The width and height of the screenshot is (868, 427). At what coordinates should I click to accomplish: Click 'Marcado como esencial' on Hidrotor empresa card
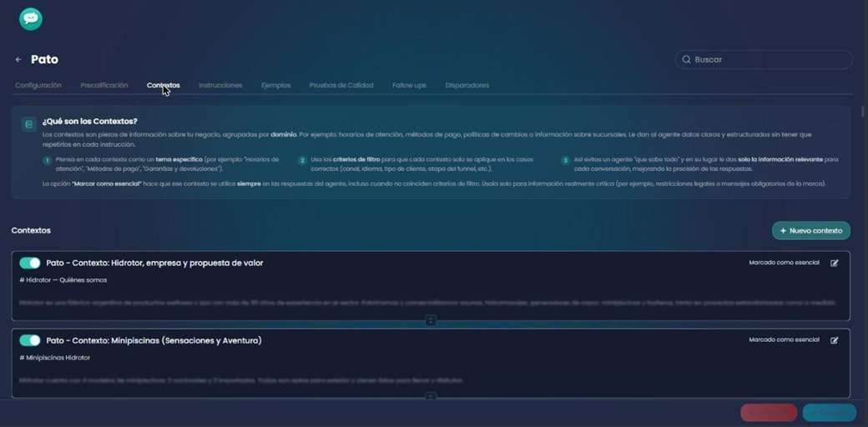click(784, 263)
